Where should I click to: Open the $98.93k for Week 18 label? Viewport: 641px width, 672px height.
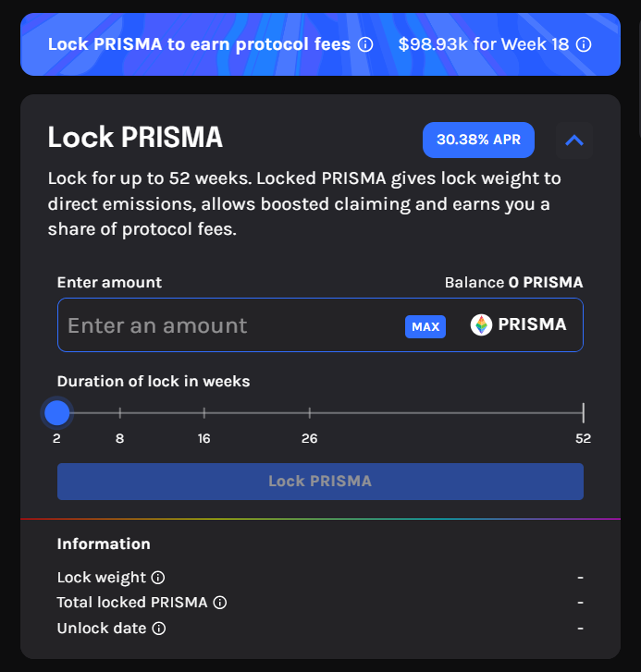483,44
